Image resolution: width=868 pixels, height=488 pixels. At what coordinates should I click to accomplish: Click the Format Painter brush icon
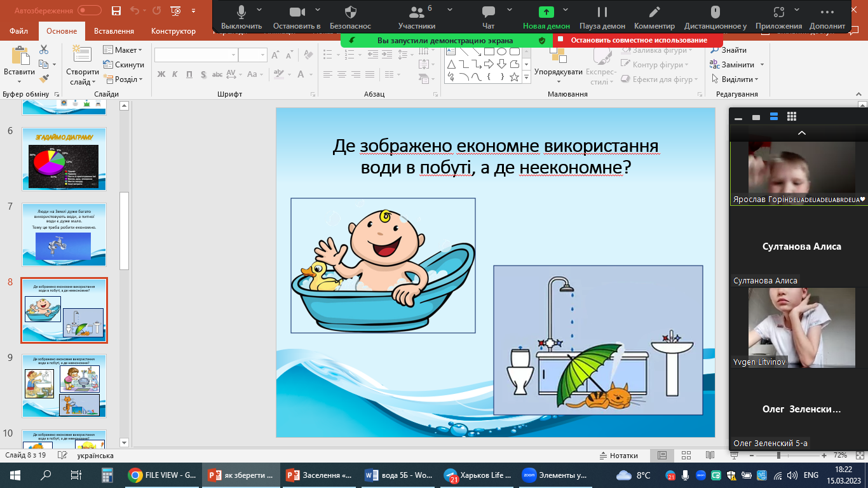point(44,79)
